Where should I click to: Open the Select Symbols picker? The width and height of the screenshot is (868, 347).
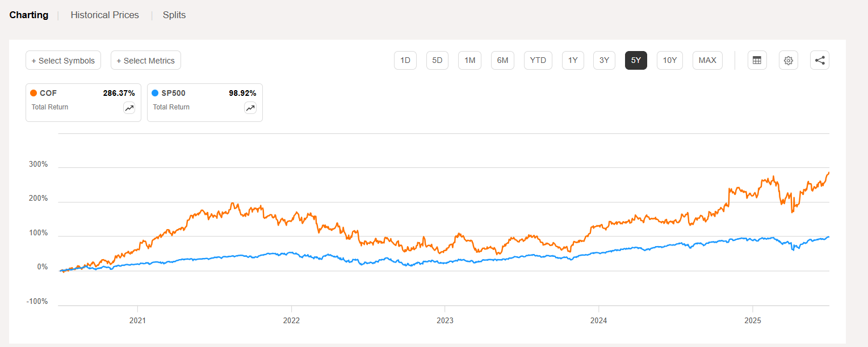coord(63,60)
